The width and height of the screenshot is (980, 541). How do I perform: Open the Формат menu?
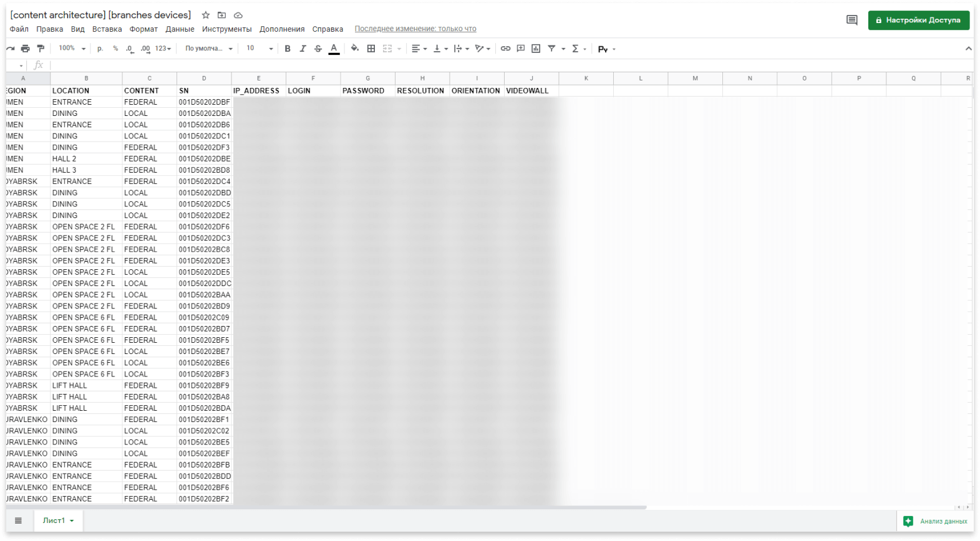143,29
